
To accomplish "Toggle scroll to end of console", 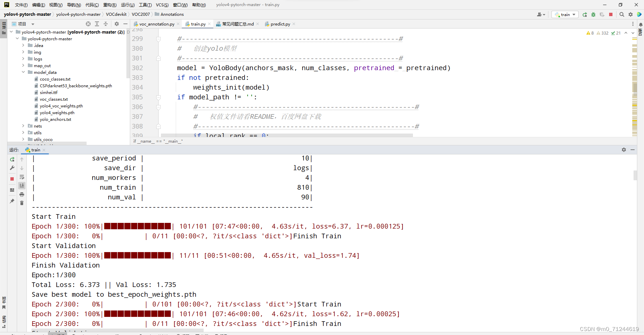I will (22, 186).
